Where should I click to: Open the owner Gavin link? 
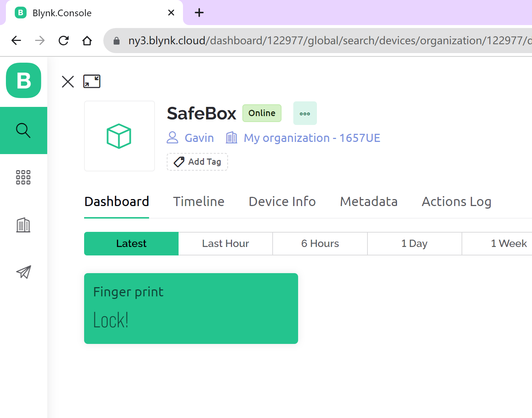199,138
